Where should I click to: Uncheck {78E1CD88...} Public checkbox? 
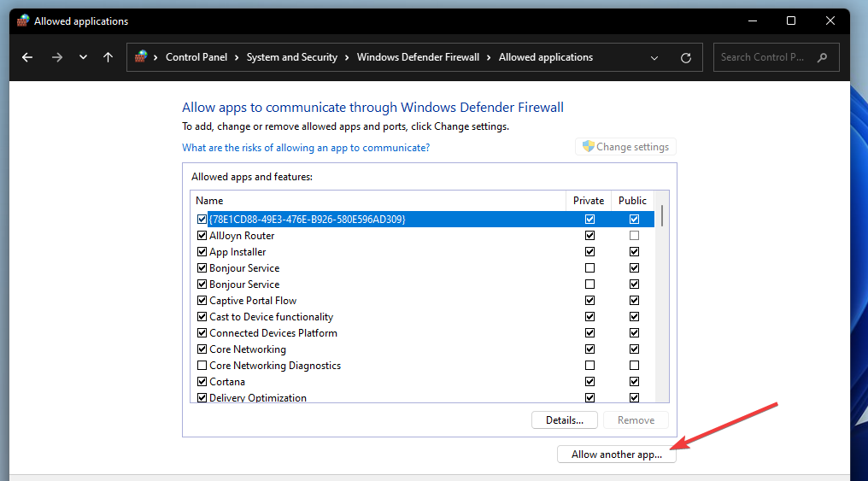coord(635,220)
